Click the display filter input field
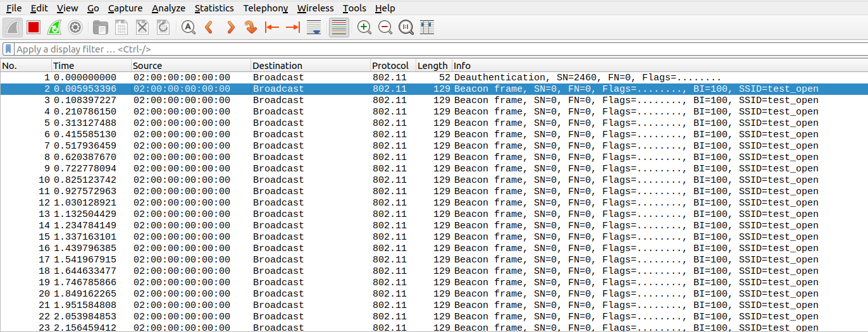 [x=380, y=49]
